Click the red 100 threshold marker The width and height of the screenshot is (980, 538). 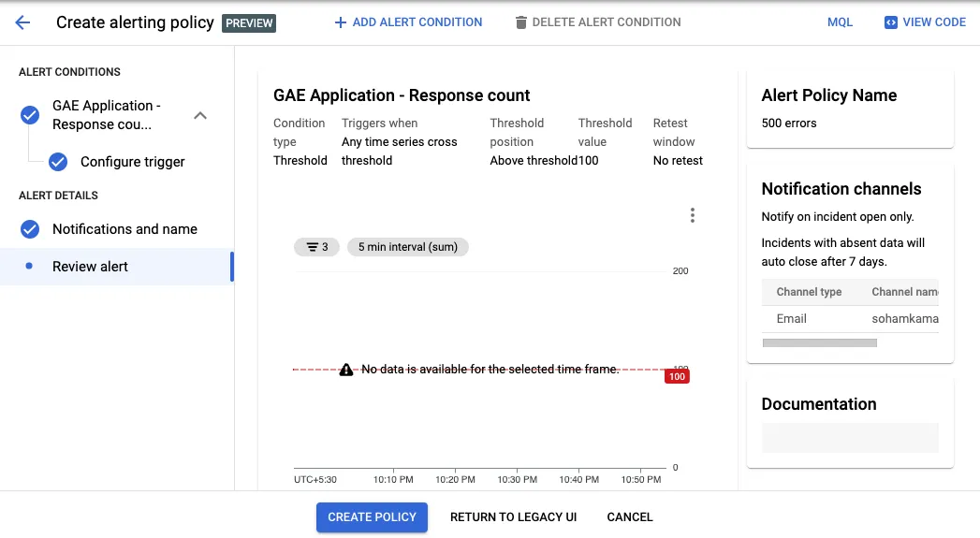677,376
